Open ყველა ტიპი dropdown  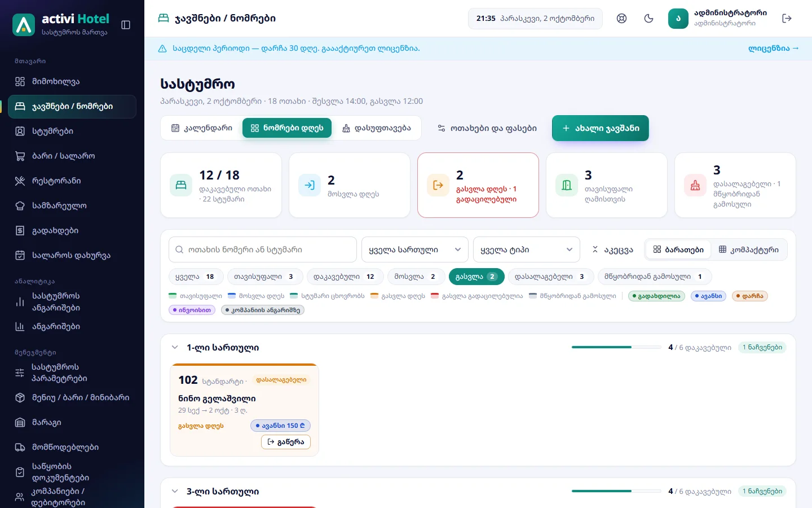(x=526, y=249)
